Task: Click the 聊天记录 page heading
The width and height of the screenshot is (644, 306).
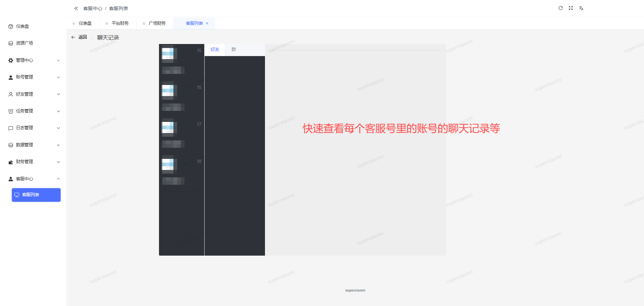Action: 108,38
